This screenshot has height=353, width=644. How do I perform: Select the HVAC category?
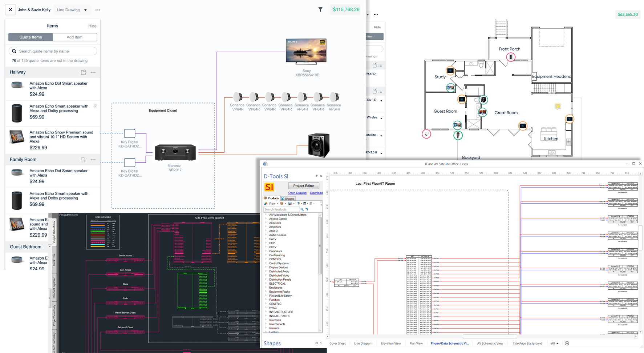273,308
